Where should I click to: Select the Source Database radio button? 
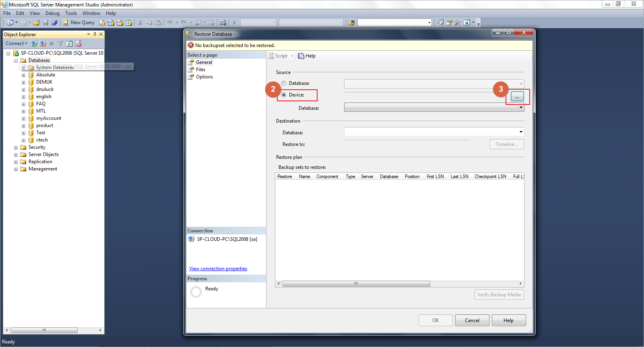pos(284,83)
